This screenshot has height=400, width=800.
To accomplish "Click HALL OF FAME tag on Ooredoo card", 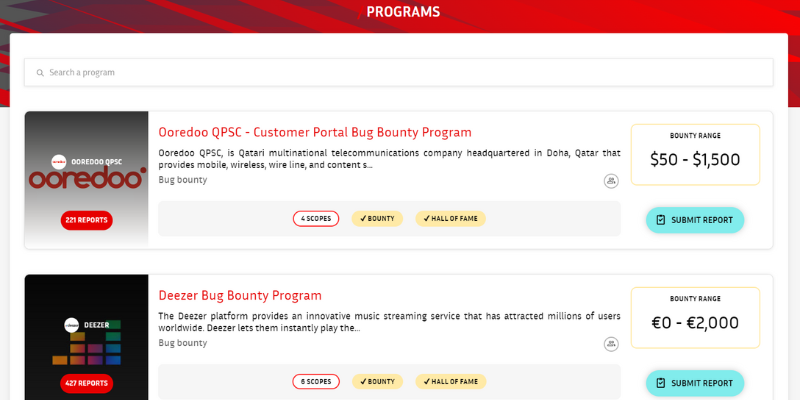I will coord(451,219).
